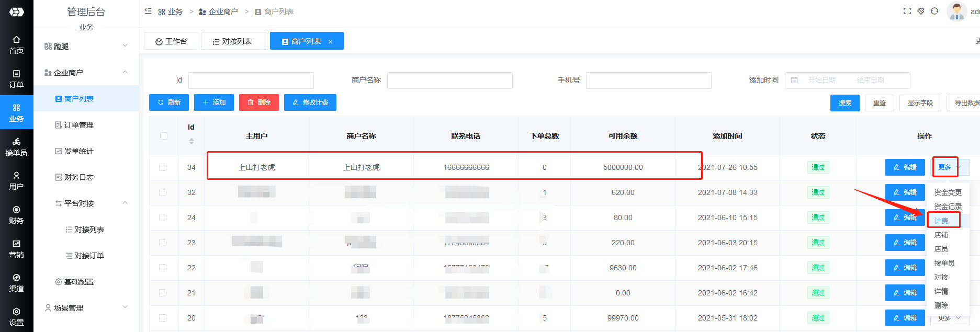Click the id search input
The image size is (980, 332).
(x=251, y=80)
